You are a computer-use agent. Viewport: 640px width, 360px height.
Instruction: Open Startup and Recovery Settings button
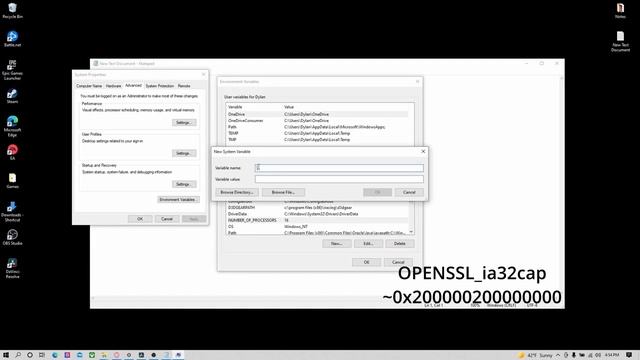point(184,184)
